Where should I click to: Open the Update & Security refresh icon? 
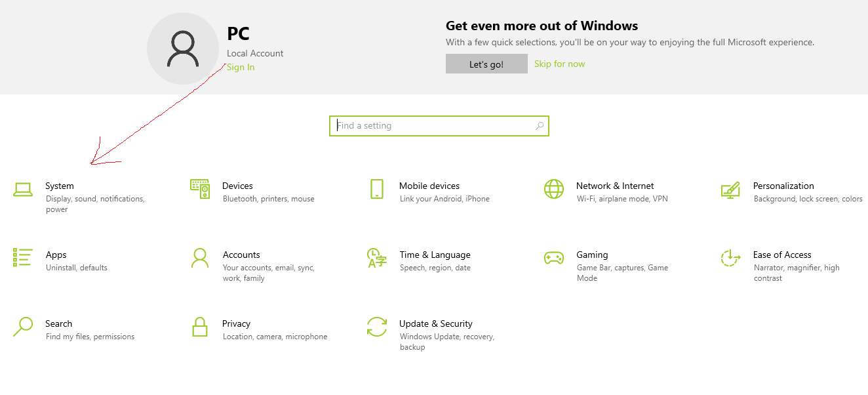376,326
